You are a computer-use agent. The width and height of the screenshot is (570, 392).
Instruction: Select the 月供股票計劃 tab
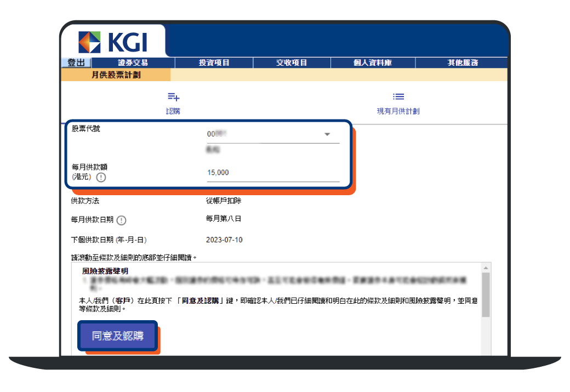click(x=116, y=75)
